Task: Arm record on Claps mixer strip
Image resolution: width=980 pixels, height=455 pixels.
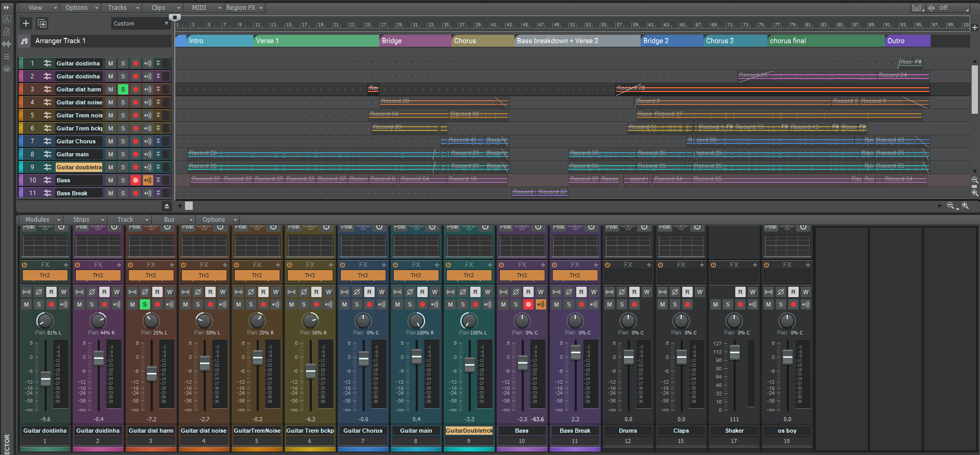Action: [x=687, y=304]
